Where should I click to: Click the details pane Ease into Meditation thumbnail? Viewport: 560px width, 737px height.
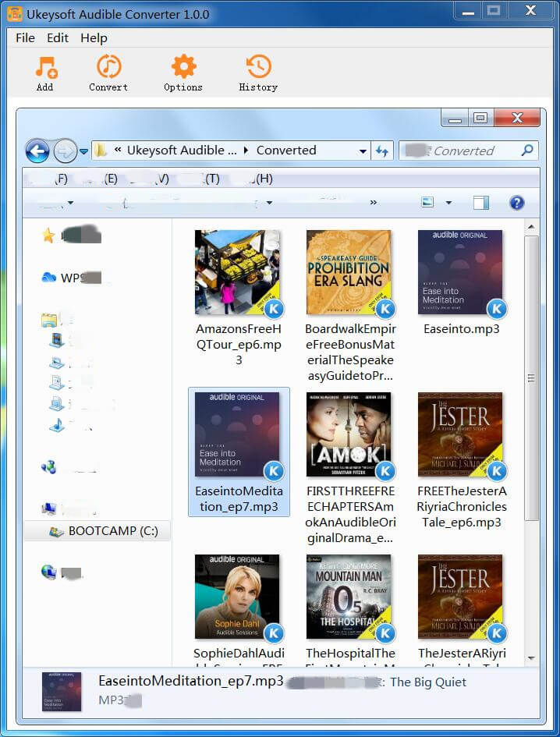(62, 692)
